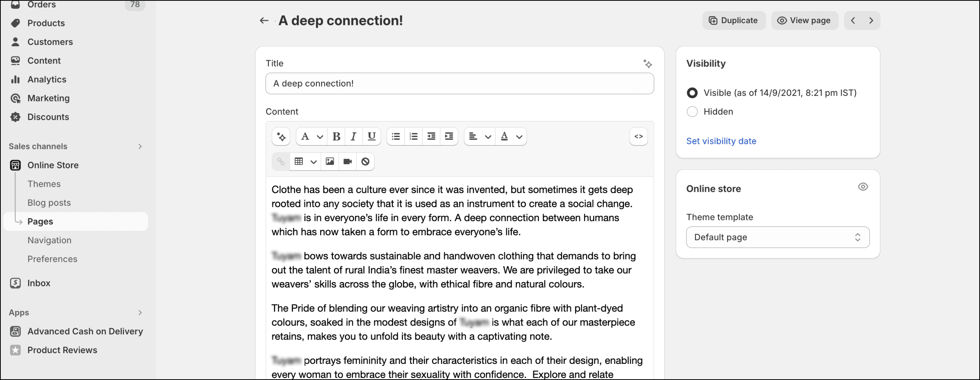Click the Orders count badge 78
The width and height of the screenshot is (980, 380).
tap(135, 5)
